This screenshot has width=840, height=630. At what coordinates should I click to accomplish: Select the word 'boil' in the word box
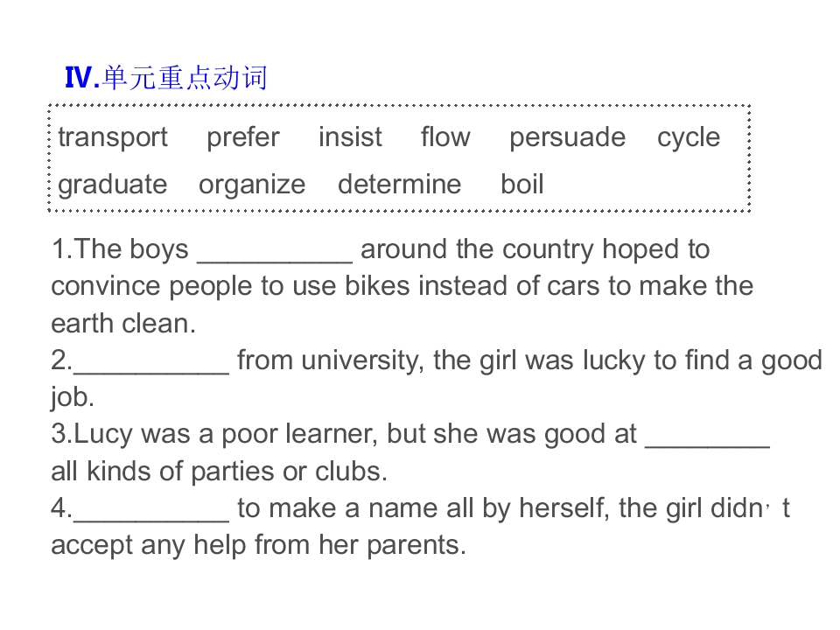coord(522,185)
